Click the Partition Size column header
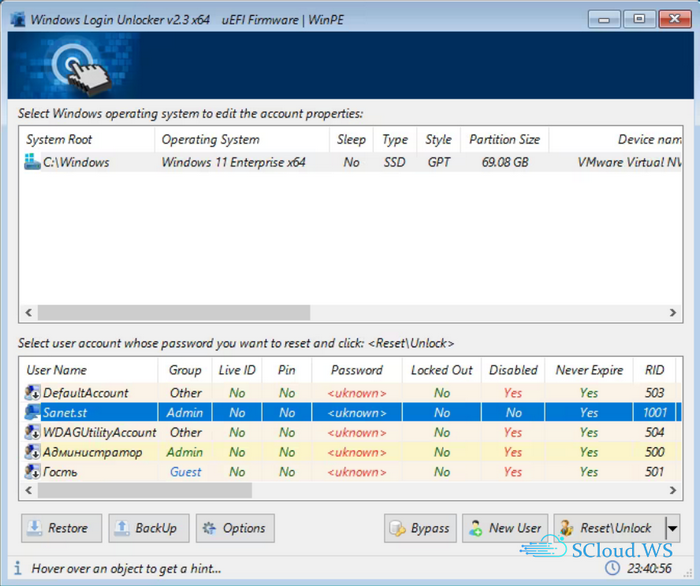Viewport: 700px width, 586px height. pos(504,140)
